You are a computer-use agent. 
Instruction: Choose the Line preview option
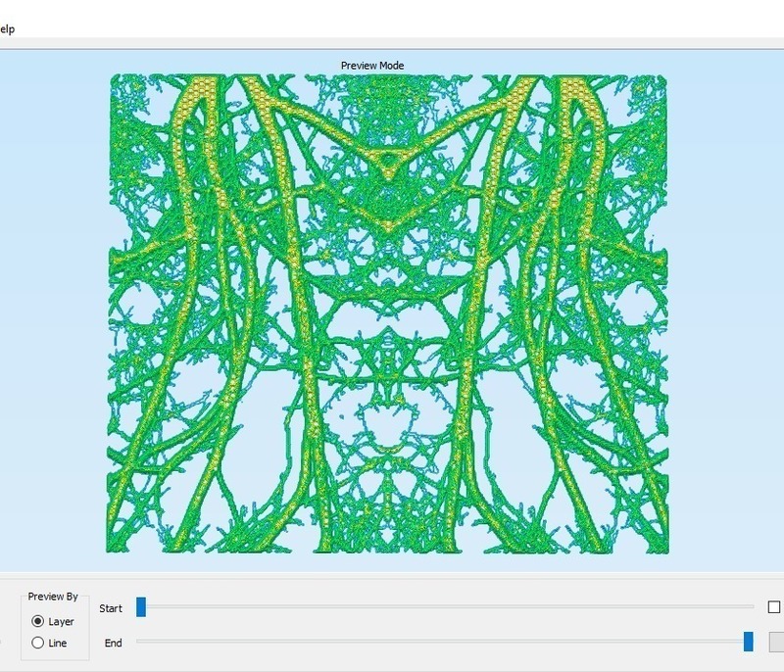pyautogui.click(x=38, y=643)
